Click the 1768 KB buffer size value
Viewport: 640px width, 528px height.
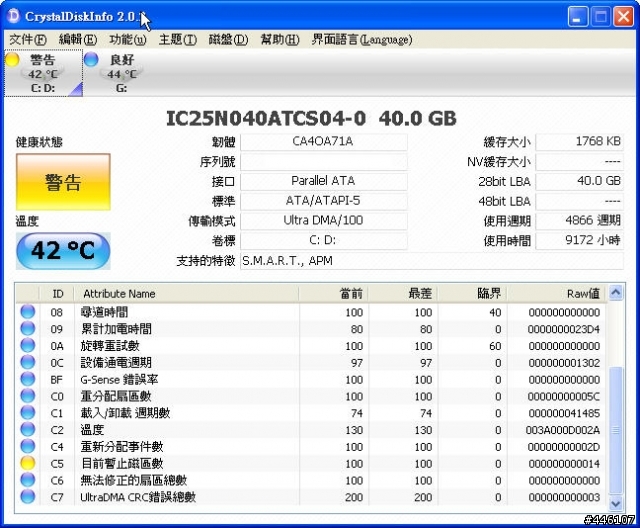pos(580,142)
